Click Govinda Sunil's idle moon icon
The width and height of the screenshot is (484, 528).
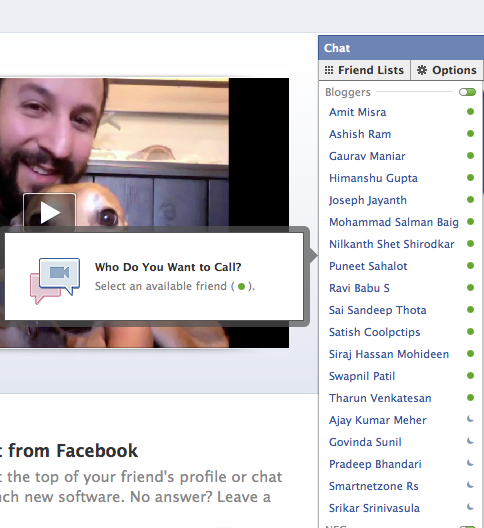(x=471, y=441)
